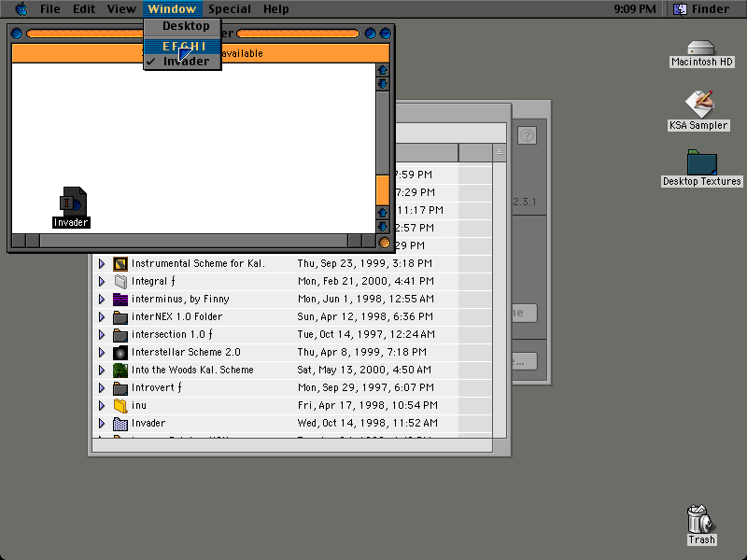
Task: Click the orange scroll thumb in Invader window
Action: click(383, 190)
